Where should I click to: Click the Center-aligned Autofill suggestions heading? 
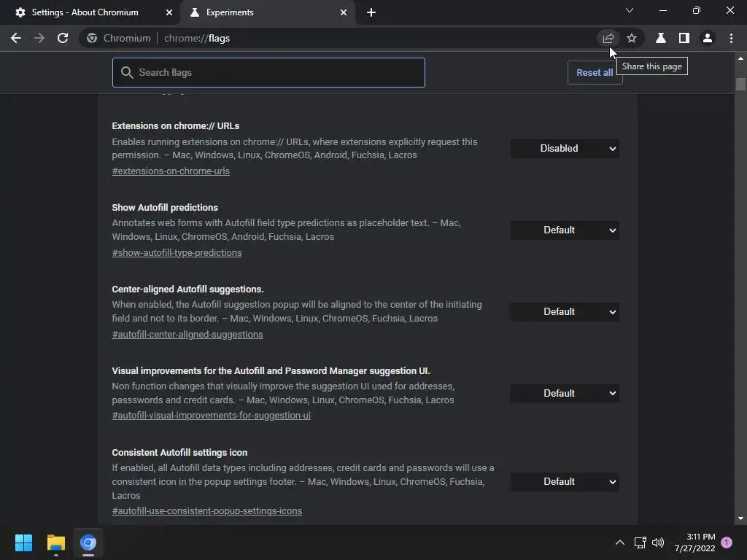[187, 289]
